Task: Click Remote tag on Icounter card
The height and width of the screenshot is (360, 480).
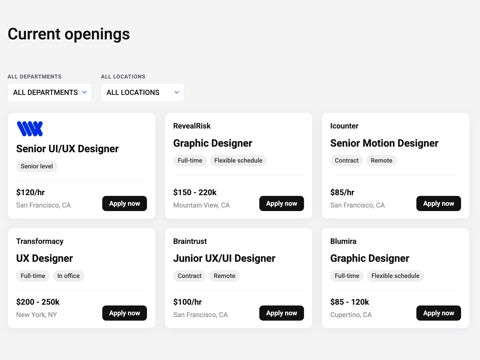Action: click(381, 160)
